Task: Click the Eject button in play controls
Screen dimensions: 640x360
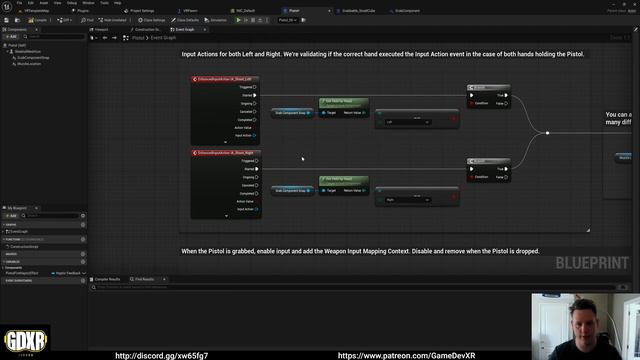Action: [260, 20]
